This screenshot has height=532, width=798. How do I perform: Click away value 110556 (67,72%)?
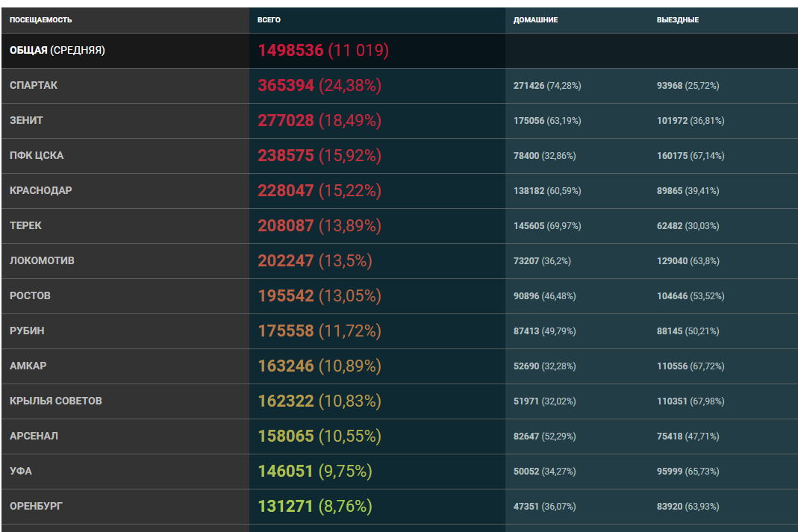[690, 366]
